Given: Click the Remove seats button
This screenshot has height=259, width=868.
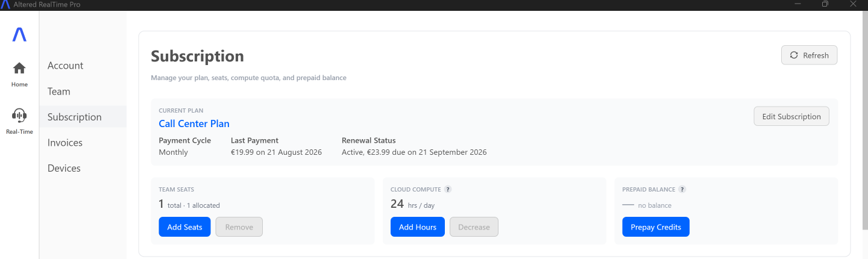Looking at the screenshot, I should click(239, 227).
